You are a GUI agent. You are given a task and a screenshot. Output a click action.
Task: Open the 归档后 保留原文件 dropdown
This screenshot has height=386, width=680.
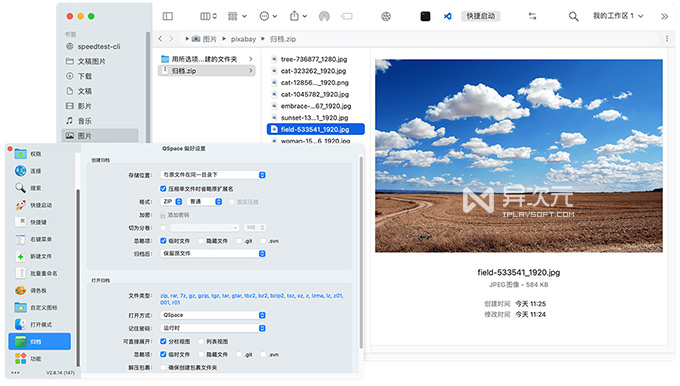213,253
